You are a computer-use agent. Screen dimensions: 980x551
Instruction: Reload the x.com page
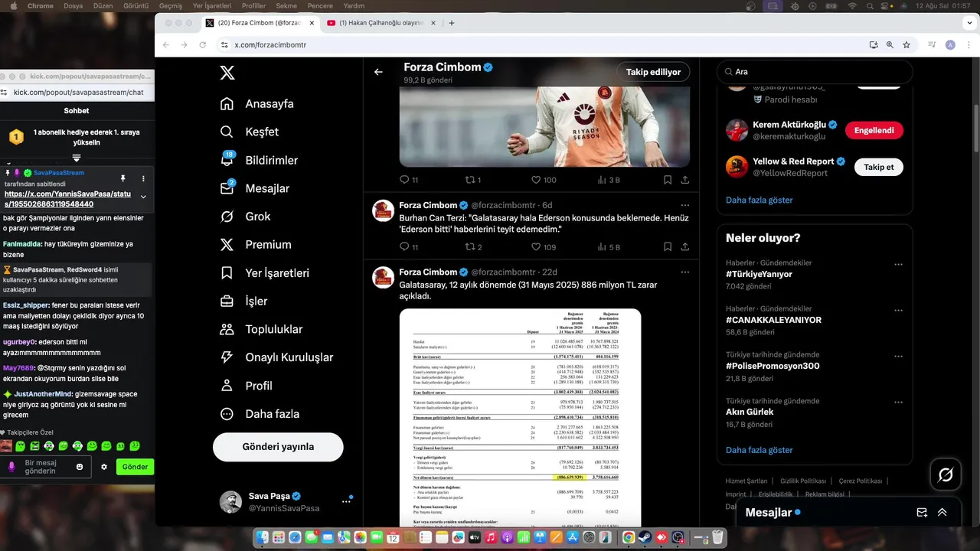pos(203,45)
